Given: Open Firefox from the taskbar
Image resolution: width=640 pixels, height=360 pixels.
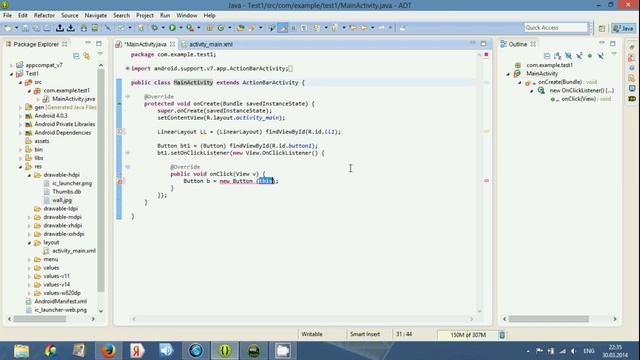Looking at the screenshot, I should coord(108,351).
